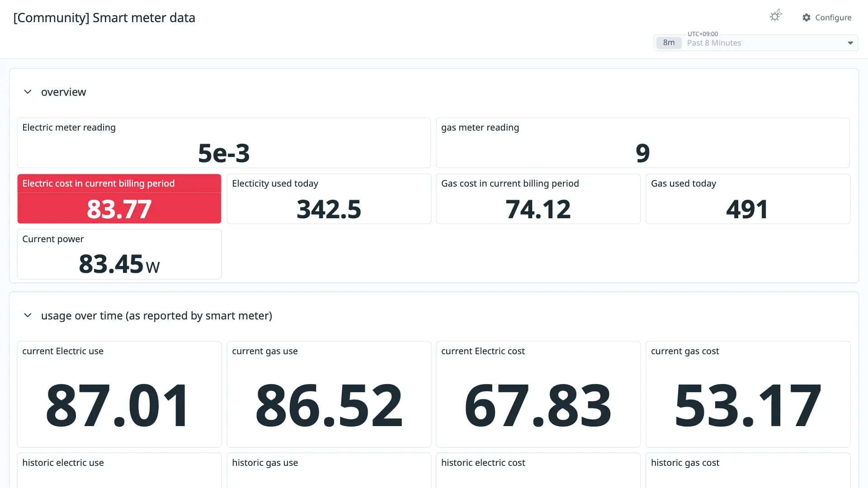Open the Past 8 Minutes time dropdown
Viewport: 868px width, 488px height.
(x=755, y=43)
